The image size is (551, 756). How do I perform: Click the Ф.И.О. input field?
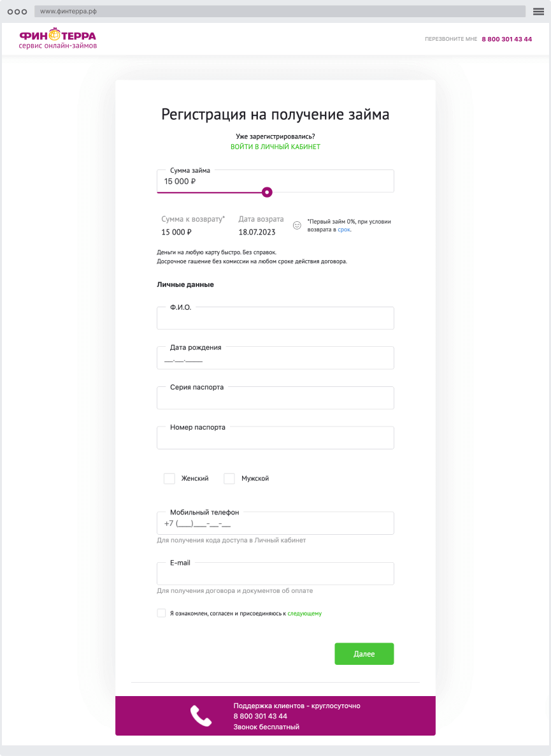pos(275,317)
